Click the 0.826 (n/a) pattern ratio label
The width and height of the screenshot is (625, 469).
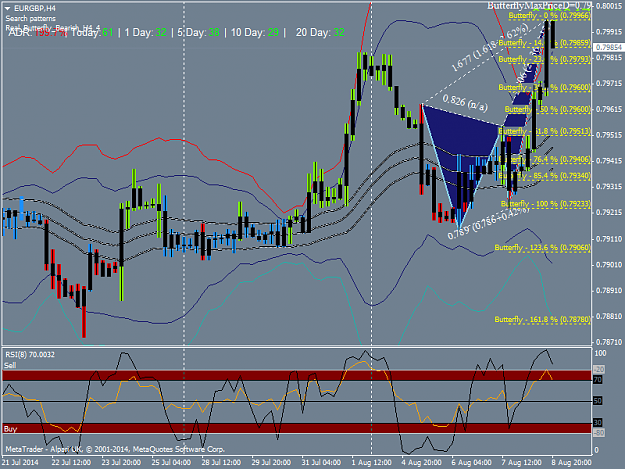click(465, 102)
